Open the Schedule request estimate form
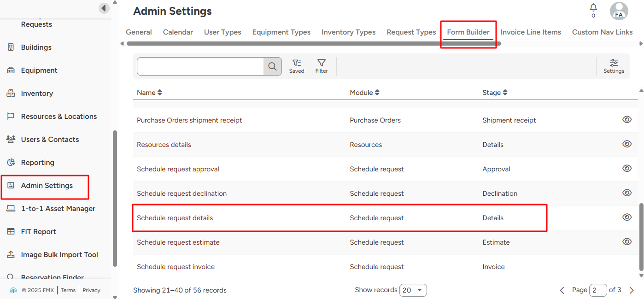This screenshot has width=644, height=299. [178, 242]
